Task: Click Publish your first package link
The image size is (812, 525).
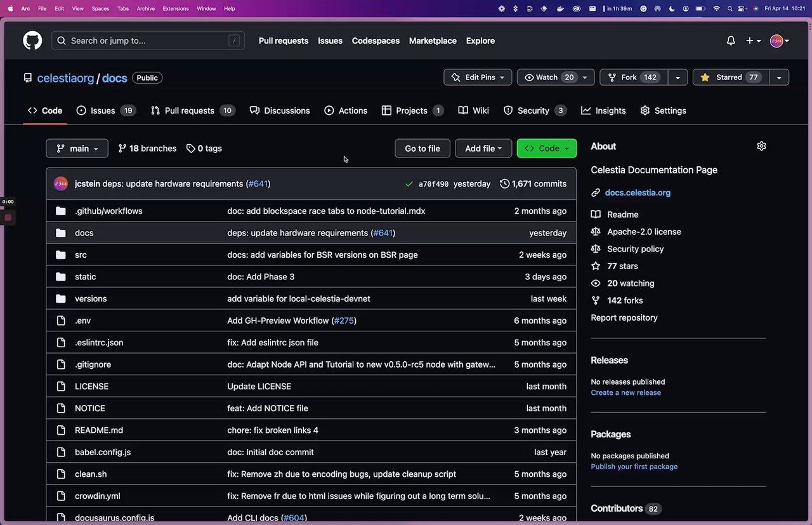Action: 634,467
